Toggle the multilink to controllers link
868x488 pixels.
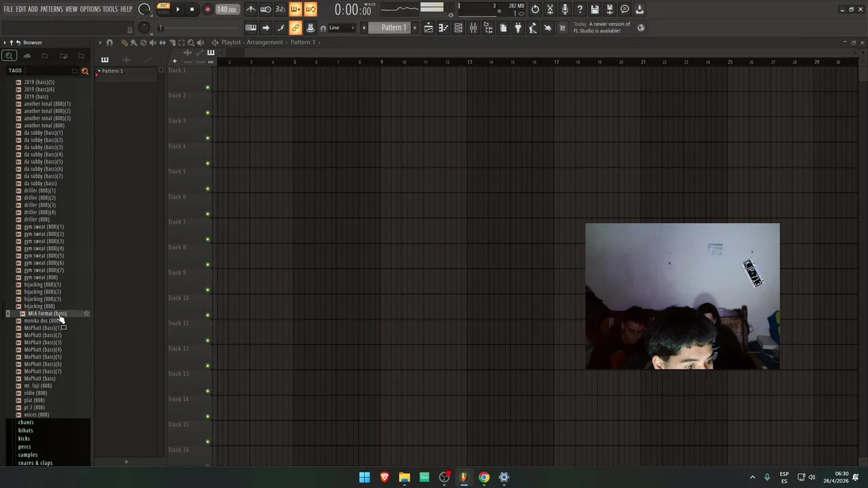296,28
